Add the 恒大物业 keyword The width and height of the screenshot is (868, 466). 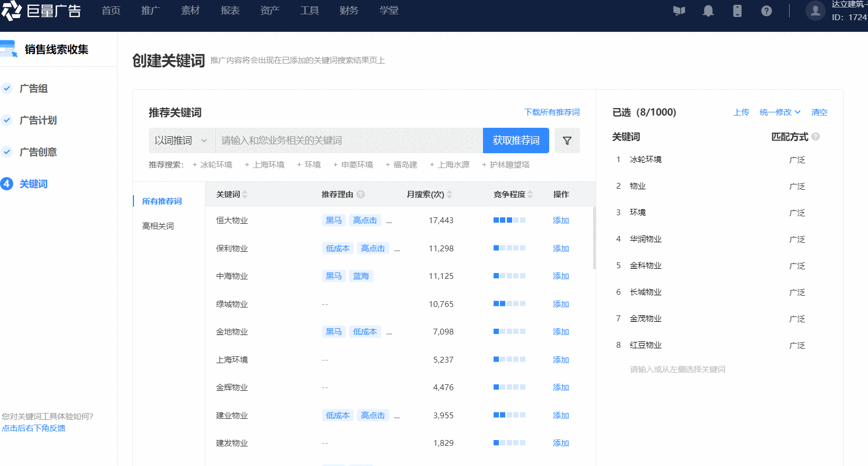[x=560, y=221]
